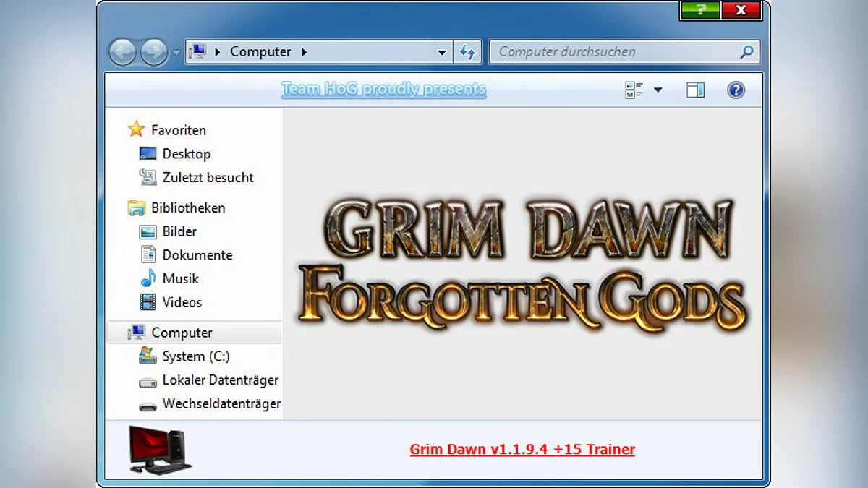Click the Team HoG proudly presents text
This screenshot has height=488, width=868.
click(383, 89)
